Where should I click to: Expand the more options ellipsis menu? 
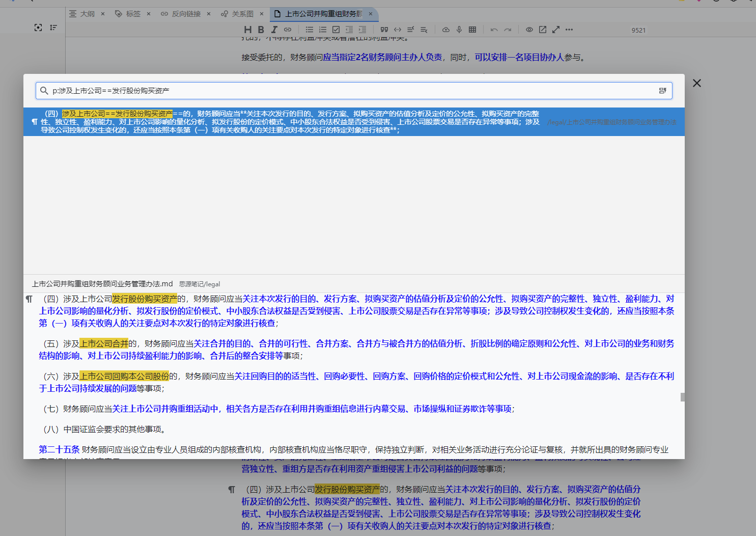pos(569,30)
